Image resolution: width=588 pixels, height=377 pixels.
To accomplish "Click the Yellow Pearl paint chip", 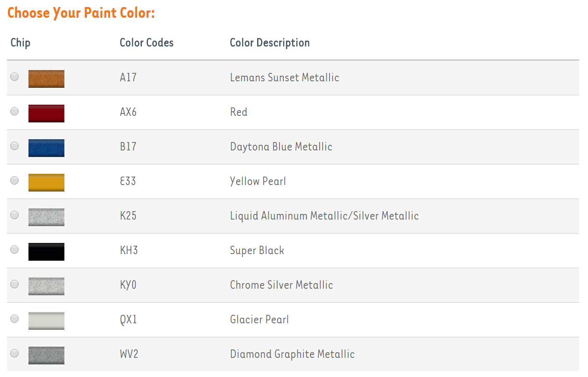I will 46,183.
